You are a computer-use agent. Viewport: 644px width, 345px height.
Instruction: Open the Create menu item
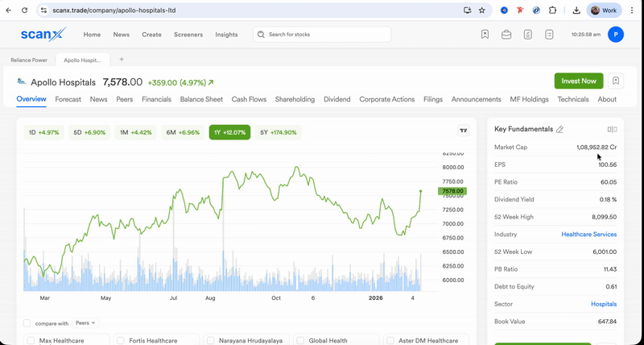click(151, 35)
